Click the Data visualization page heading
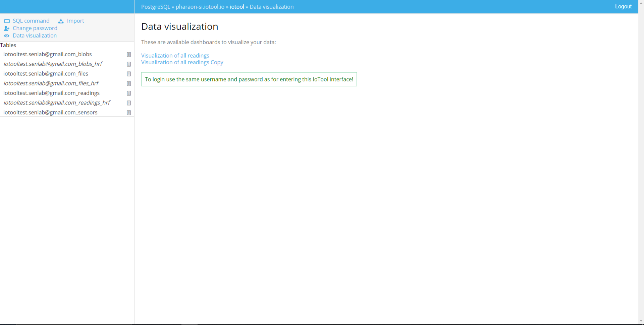 coord(180,26)
